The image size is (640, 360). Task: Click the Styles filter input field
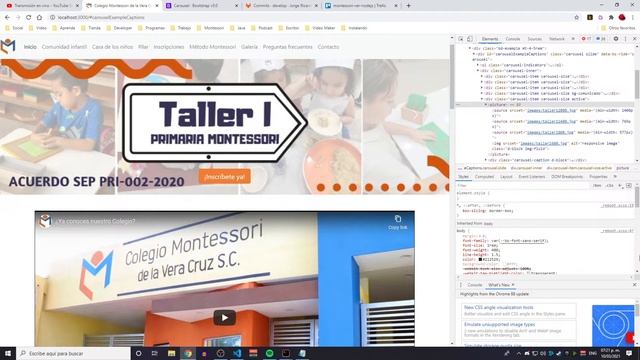(523, 186)
